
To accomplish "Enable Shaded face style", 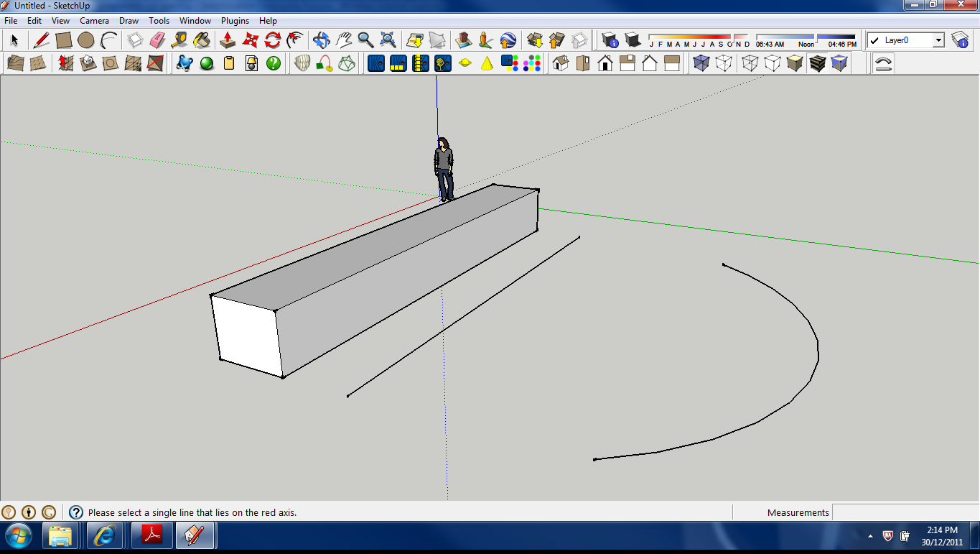I will click(795, 63).
